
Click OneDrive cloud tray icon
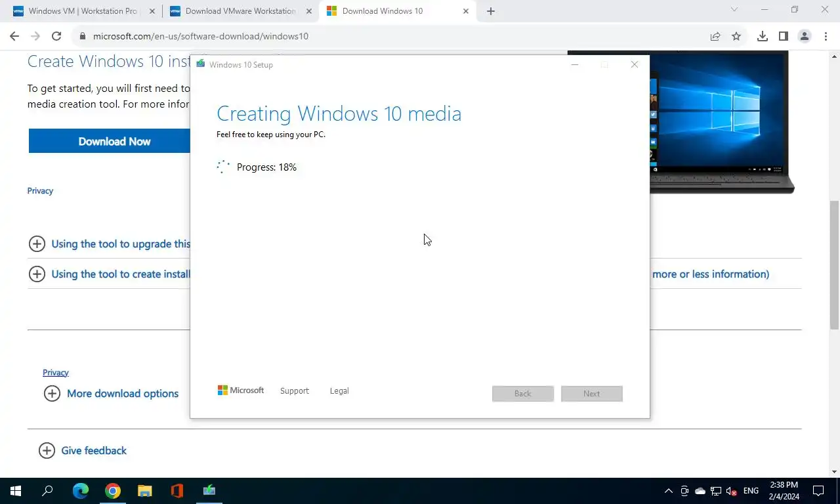(700, 491)
